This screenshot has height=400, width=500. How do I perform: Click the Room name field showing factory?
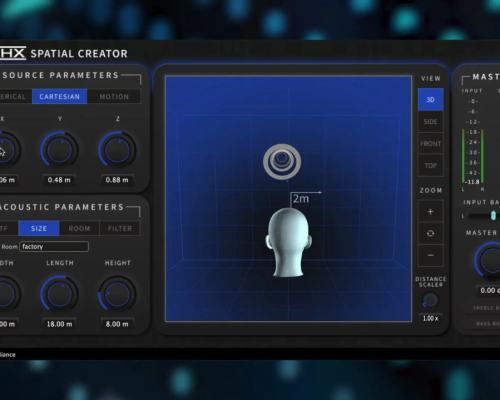pos(54,247)
